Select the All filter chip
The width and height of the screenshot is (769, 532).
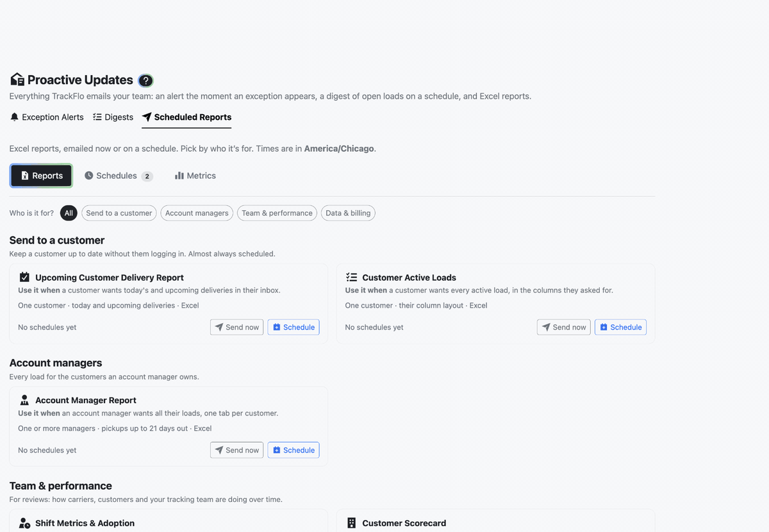point(69,213)
